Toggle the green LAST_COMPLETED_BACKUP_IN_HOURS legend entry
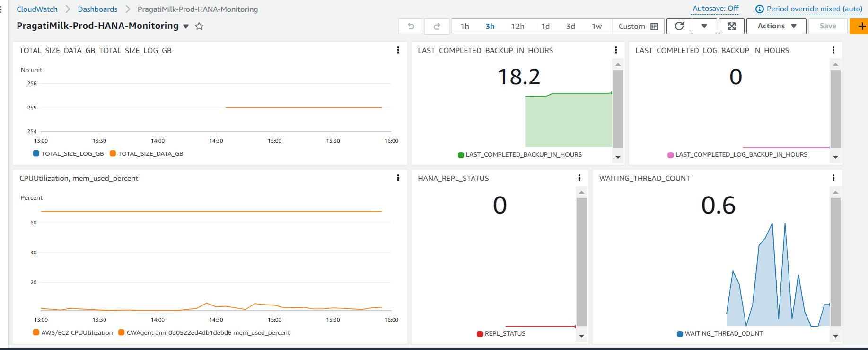 point(520,154)
